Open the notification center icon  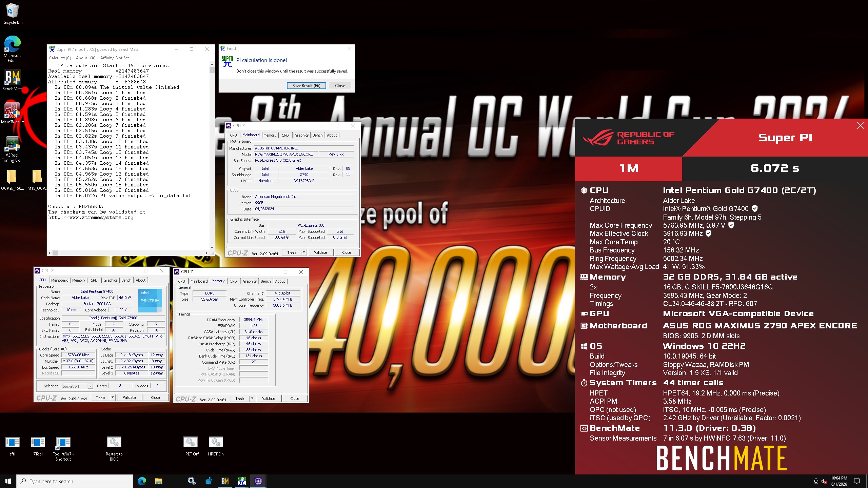[857, 481]
